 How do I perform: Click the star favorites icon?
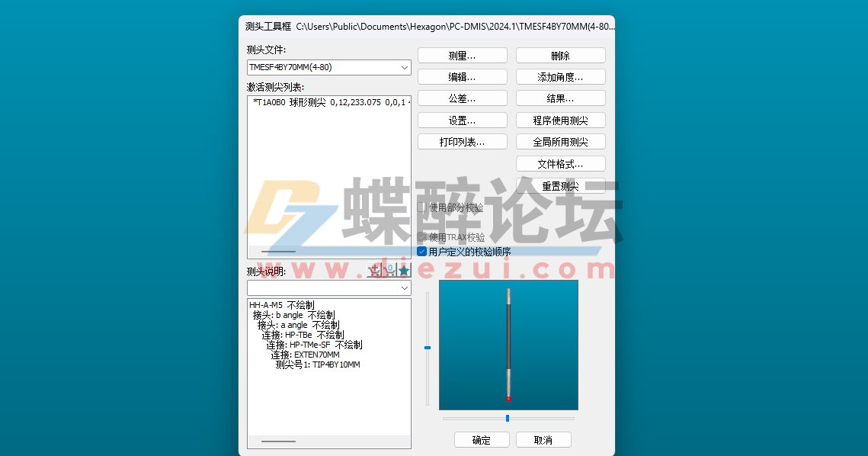(x=404, y=270)
